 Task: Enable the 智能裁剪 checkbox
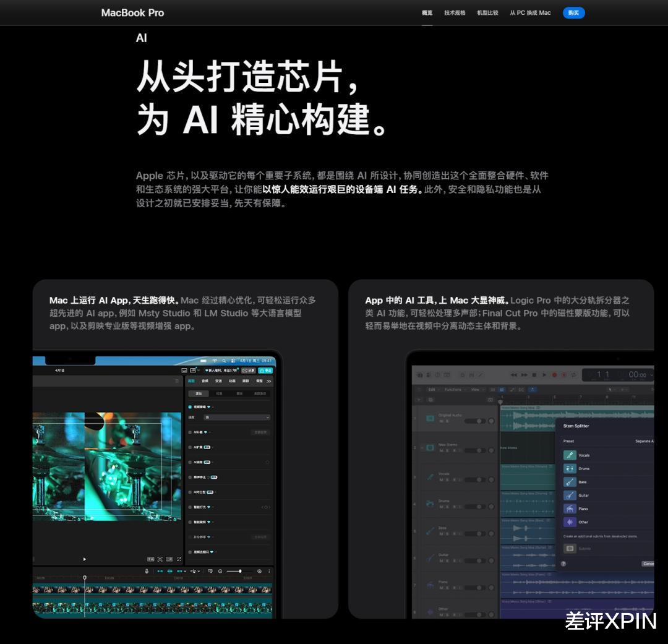pos(190,522)
